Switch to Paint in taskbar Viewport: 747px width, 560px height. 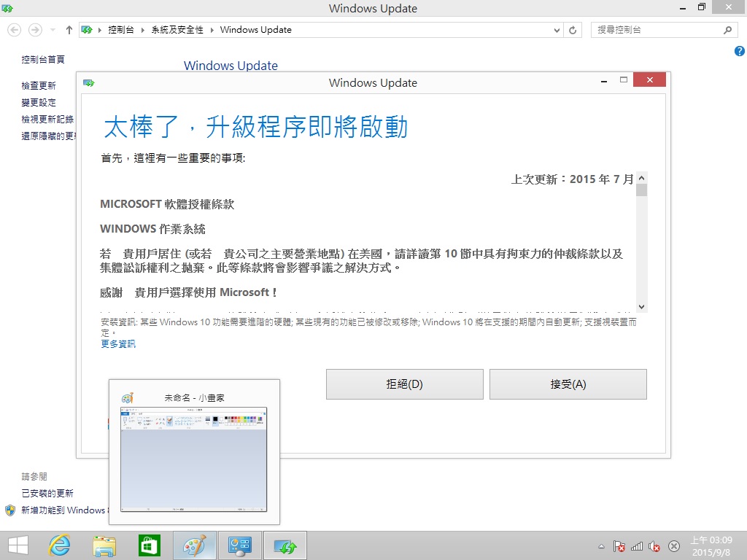[194, 545]
